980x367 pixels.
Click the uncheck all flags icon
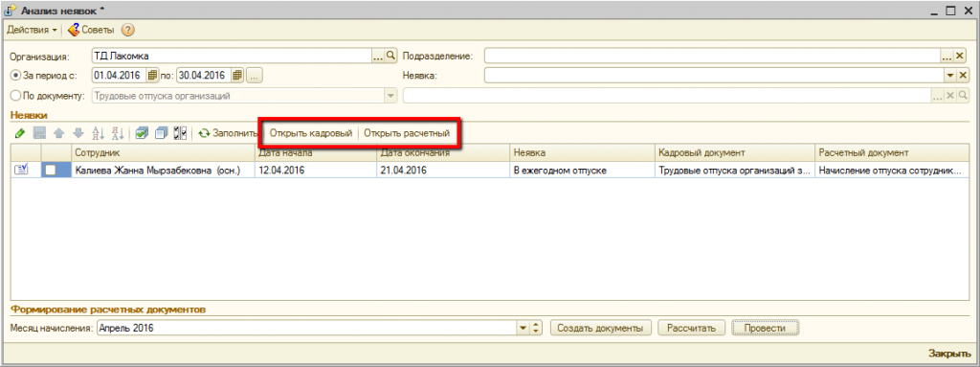click(x=161, y=133)
